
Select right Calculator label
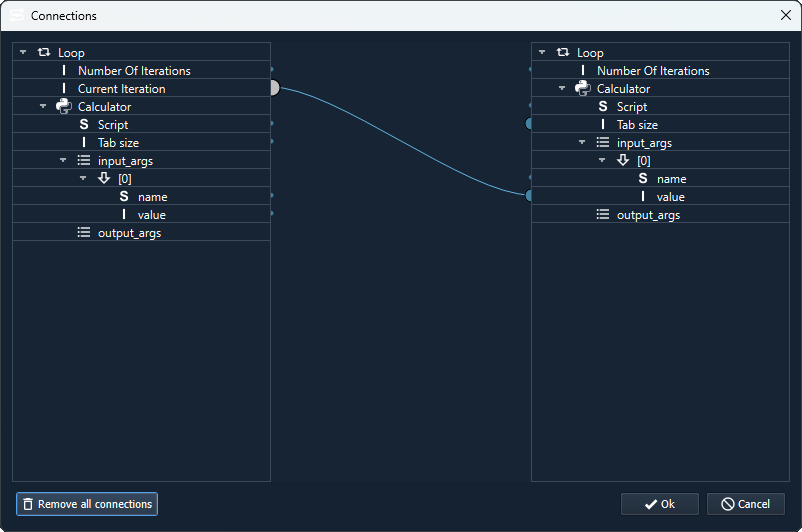coord(623,88)
